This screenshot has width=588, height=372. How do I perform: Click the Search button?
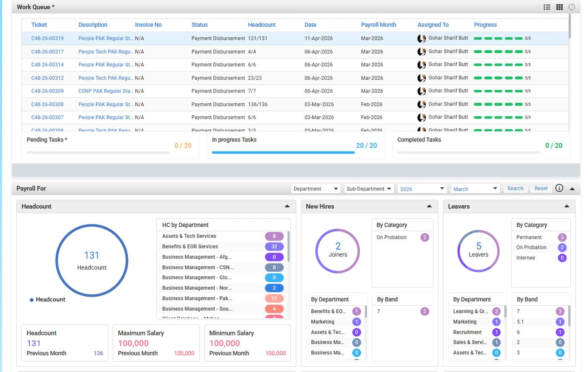tap(515, 189)
